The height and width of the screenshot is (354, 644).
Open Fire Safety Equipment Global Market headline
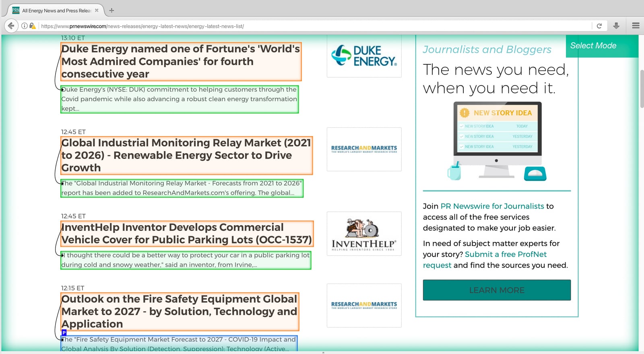click(180, 312)
